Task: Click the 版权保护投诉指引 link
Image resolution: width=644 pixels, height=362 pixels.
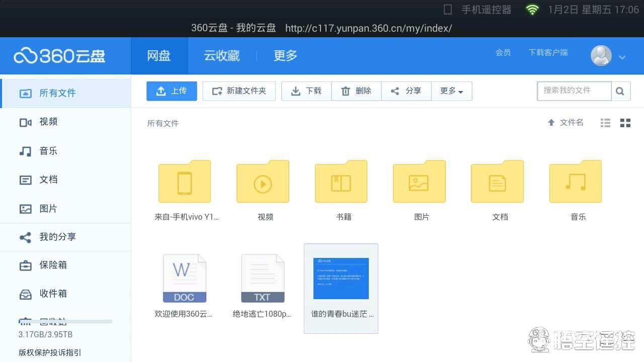Action: [x=50, y=352]
